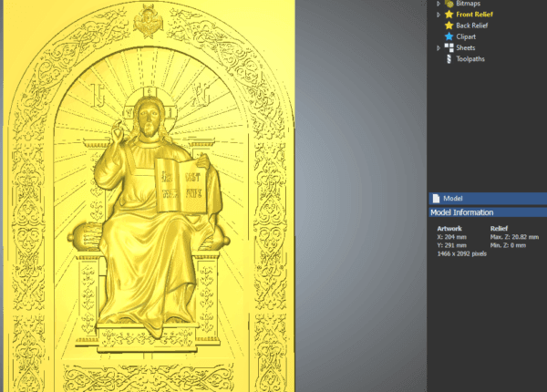This screenshot has height=392, width=547.
Task: Select the Bitmaps item in tree
Action: click(x=469, y=4)
